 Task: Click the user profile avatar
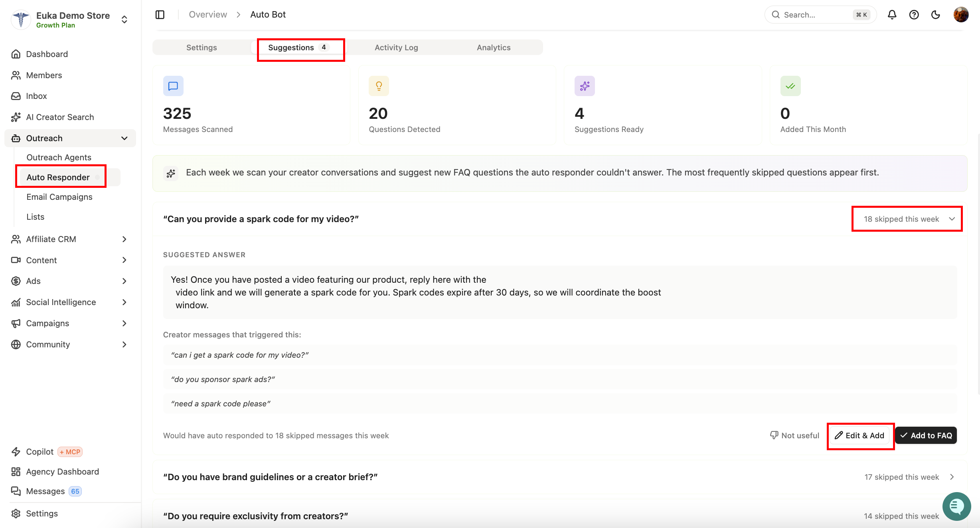tap(961, 15)
